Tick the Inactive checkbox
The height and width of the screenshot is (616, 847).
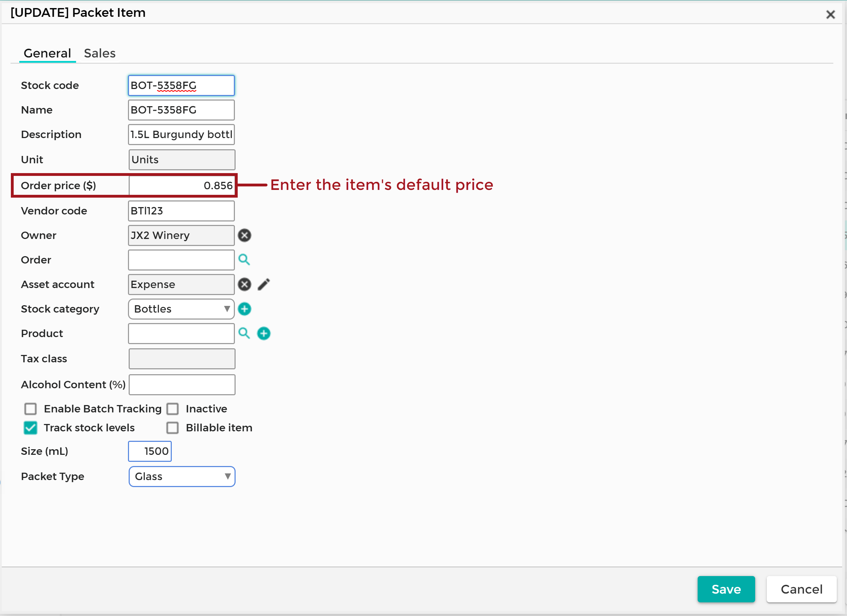tap(172, 409)
